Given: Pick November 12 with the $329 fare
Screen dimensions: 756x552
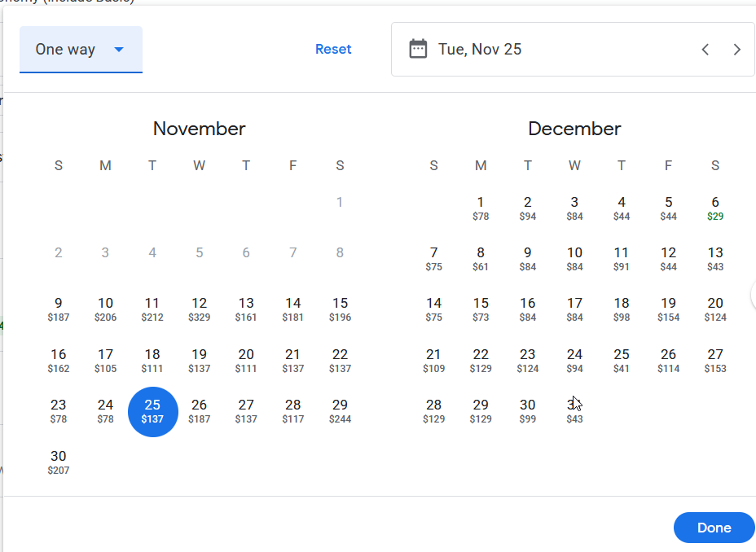Looking at the screenshot, I should click(x=200, y=309).
